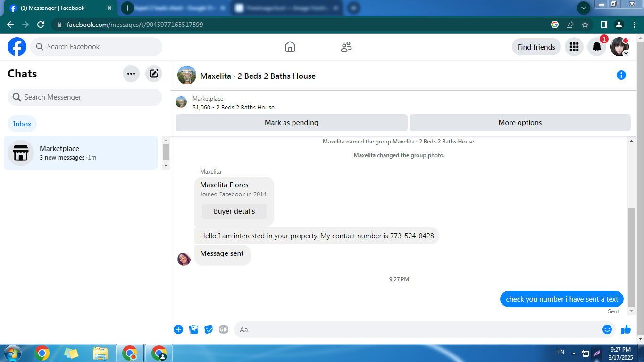
Task: Open File Explorer from the taskbar
Action: [x=100, y=353]
